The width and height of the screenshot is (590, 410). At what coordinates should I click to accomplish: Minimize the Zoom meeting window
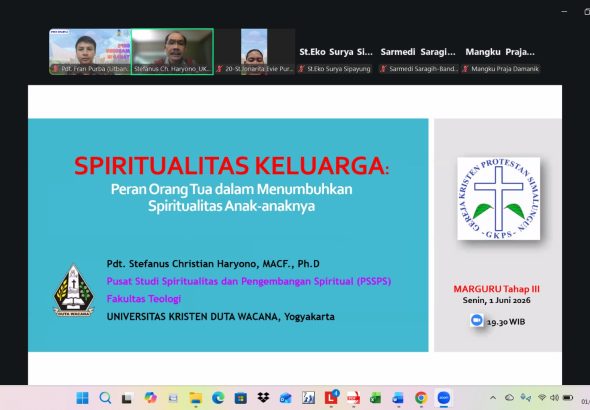[x=564, y=12]
